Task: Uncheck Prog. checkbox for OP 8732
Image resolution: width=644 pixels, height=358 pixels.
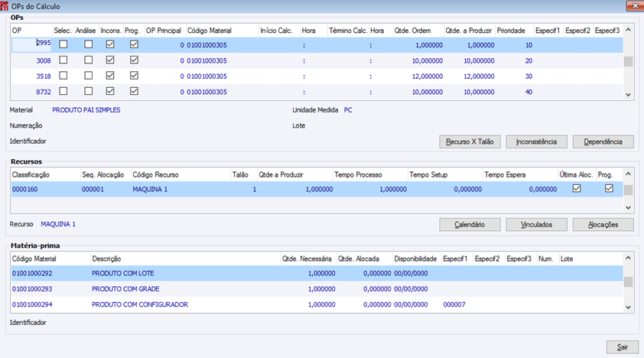Action: pos(134,91)
